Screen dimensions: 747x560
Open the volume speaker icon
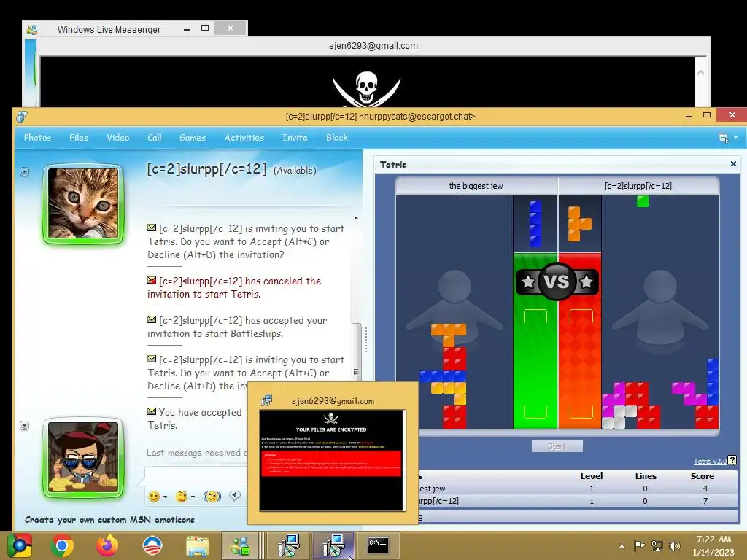(674, 545)
